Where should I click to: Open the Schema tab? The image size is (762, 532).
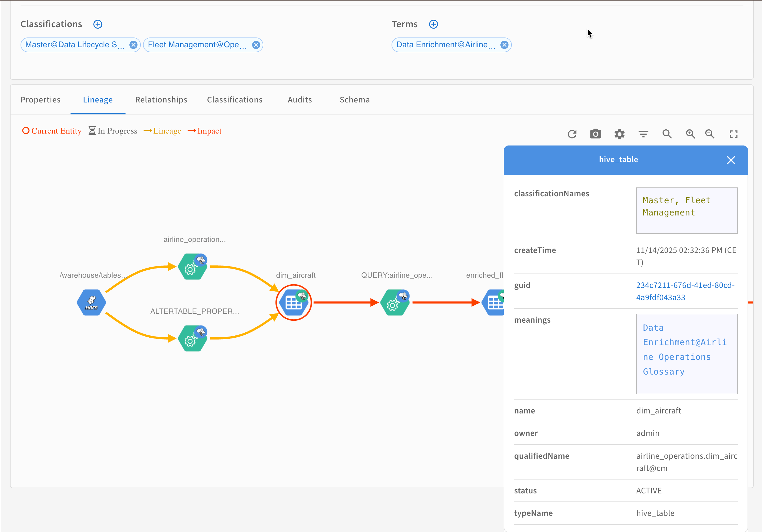pos(354,100)
